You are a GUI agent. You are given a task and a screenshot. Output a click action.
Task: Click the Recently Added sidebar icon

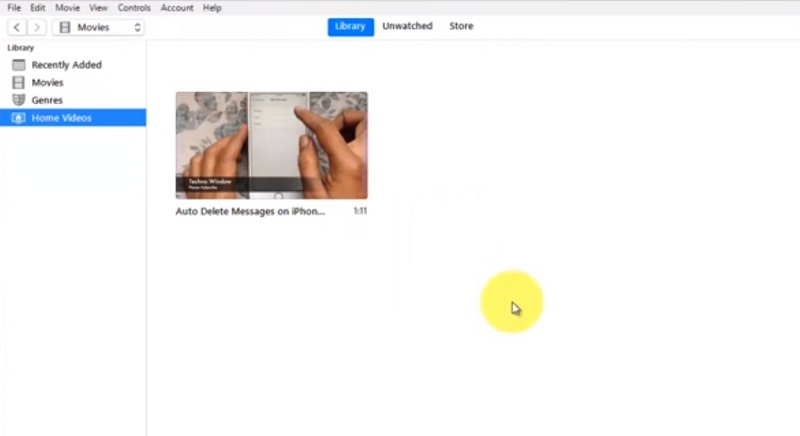click(19, 65)
